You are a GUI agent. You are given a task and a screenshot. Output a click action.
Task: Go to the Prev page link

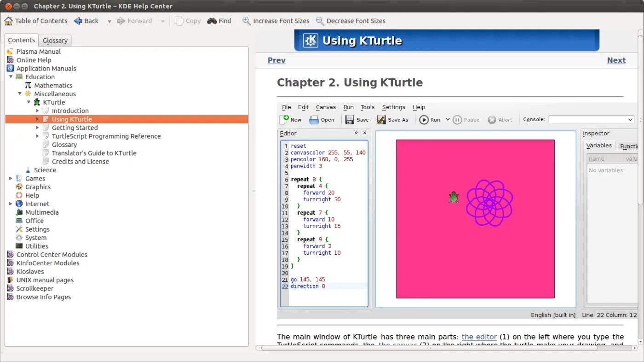click(x=276, y=60)
